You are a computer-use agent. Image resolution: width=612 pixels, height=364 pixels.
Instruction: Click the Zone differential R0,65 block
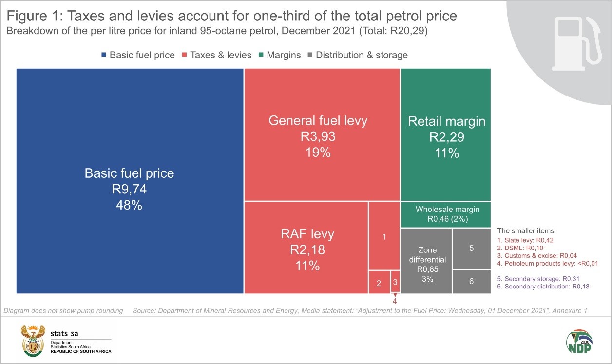426,261
